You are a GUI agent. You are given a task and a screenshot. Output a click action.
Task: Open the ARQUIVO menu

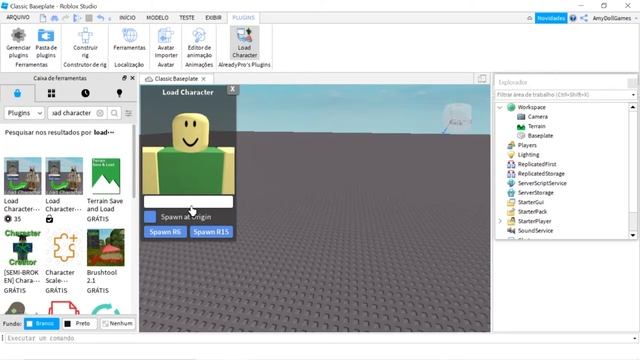point(18,18)
